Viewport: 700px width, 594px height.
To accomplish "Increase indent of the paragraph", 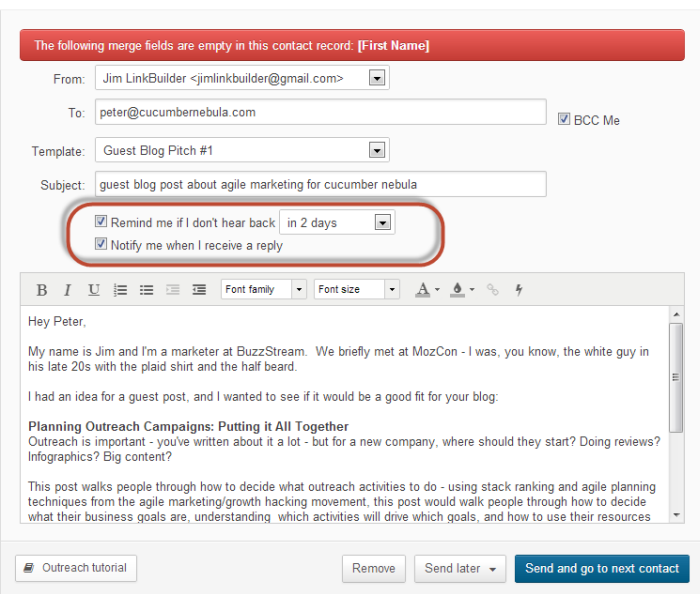I will [x=199, y=290].
